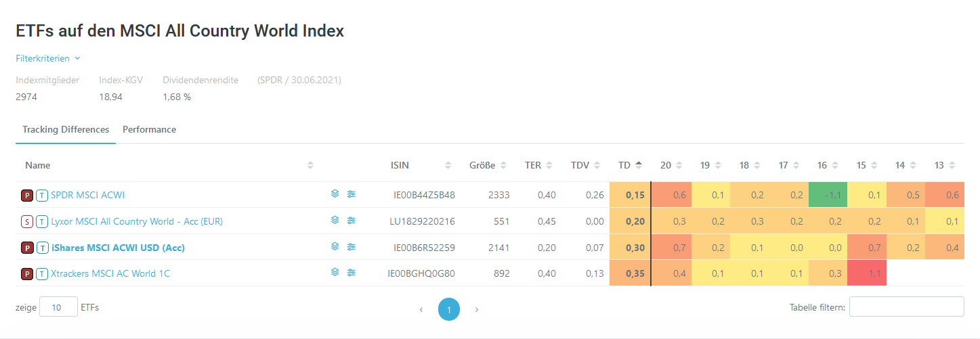Click size value 2333

pos(498,195)
